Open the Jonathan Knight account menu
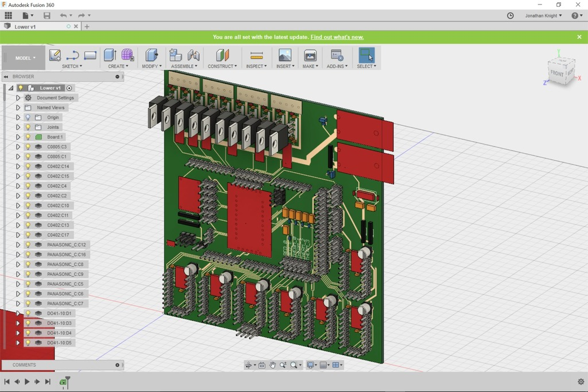The width and height of the screenshot is (588, 392). [541, 15]
